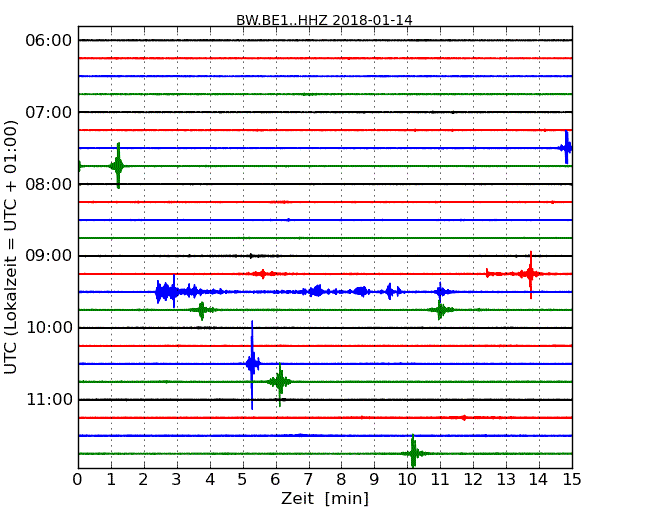Click the x-axis tick label 0
Screen dimensions: 650x520
[78, 479]
